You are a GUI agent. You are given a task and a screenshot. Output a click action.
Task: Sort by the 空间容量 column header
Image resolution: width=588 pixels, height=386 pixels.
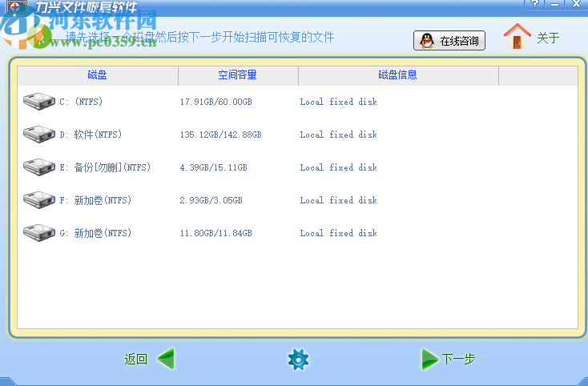238,75
